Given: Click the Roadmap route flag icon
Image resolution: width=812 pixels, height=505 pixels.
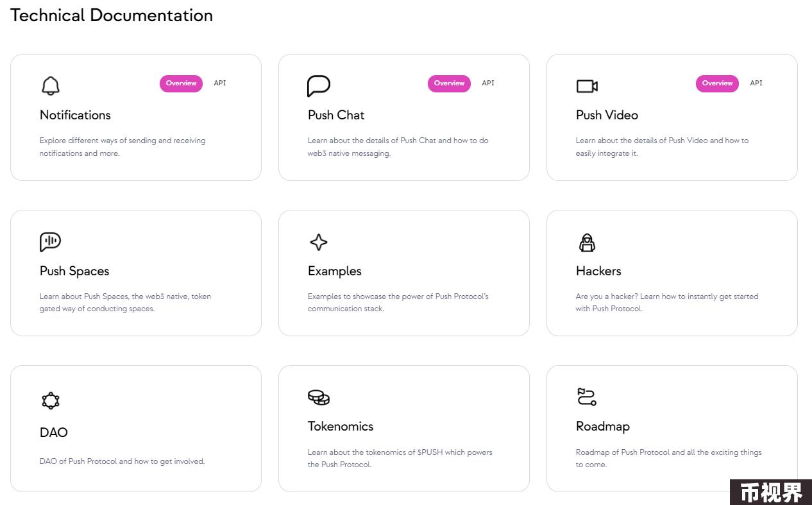Looking at the screenshot, I should pyautogui.click(x=587, y=397).
